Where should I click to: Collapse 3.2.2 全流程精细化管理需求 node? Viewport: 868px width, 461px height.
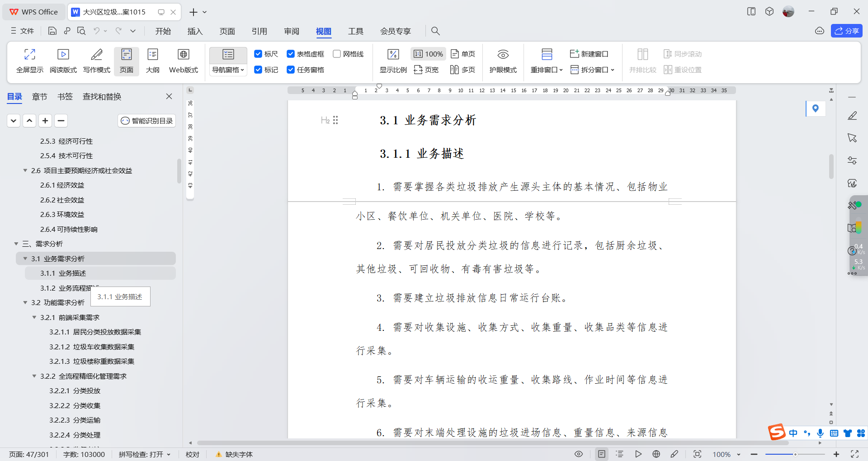click(x=34, y=376)
